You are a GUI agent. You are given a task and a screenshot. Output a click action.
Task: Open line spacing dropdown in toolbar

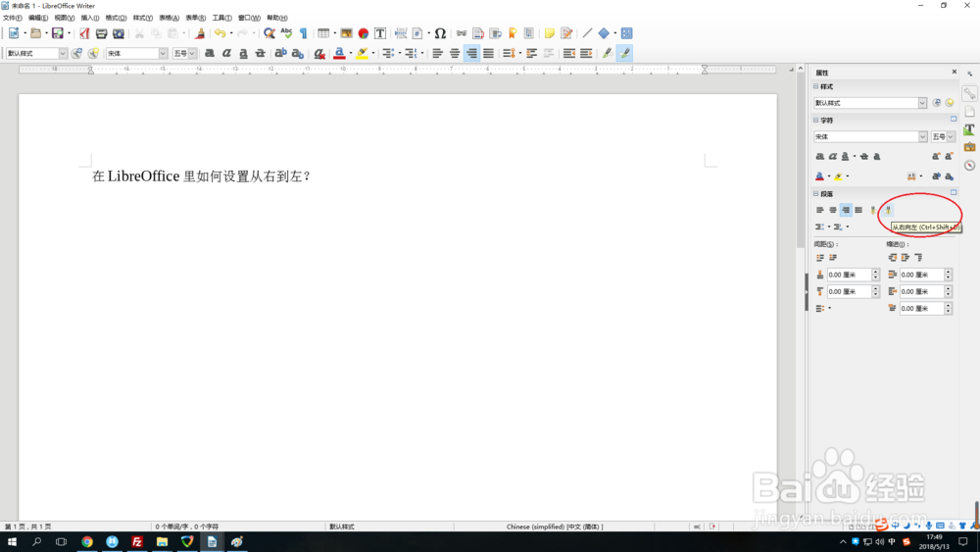pyautogui.click(x=520, y=53)
